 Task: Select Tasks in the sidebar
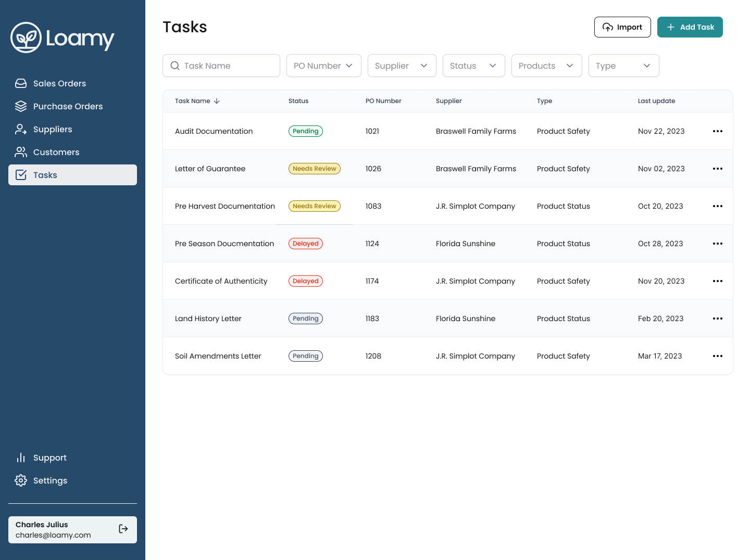pos(72,175)
